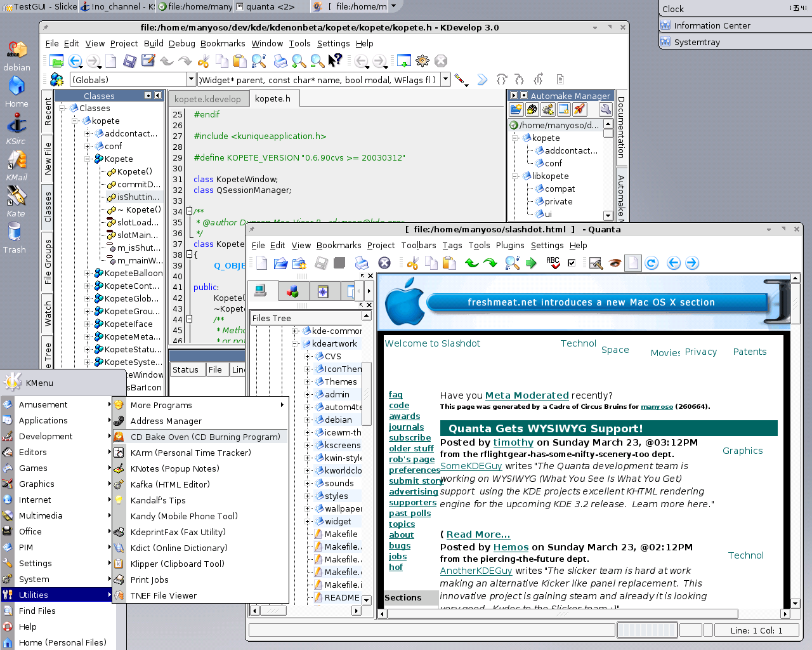Switch to quanta <2> taskbar entry
The height and width of the screenshot is (650, 812).
point(271,6)
